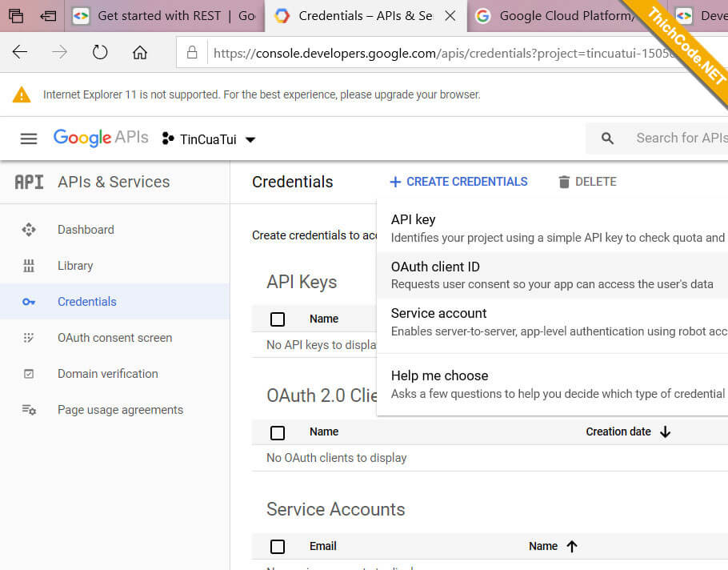Click the set tabs aside icon
728x570 pixels.
48,16
